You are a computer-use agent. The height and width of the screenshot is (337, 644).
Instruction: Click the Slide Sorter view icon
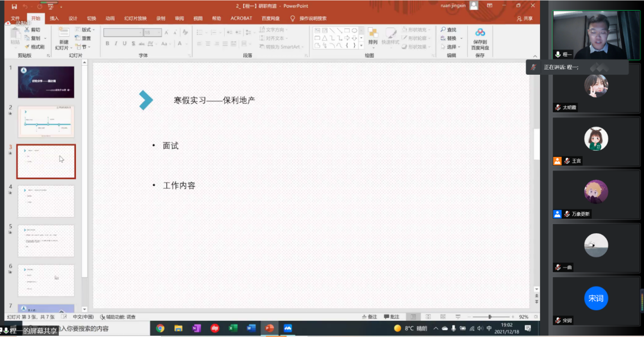click(428, 317)
